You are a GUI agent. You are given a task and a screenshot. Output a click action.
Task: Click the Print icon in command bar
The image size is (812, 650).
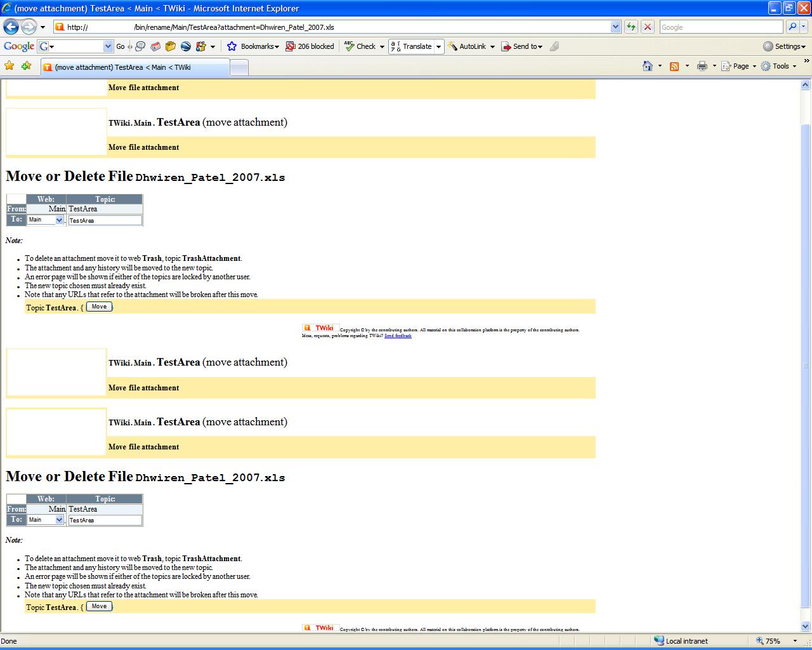point(702,66)
